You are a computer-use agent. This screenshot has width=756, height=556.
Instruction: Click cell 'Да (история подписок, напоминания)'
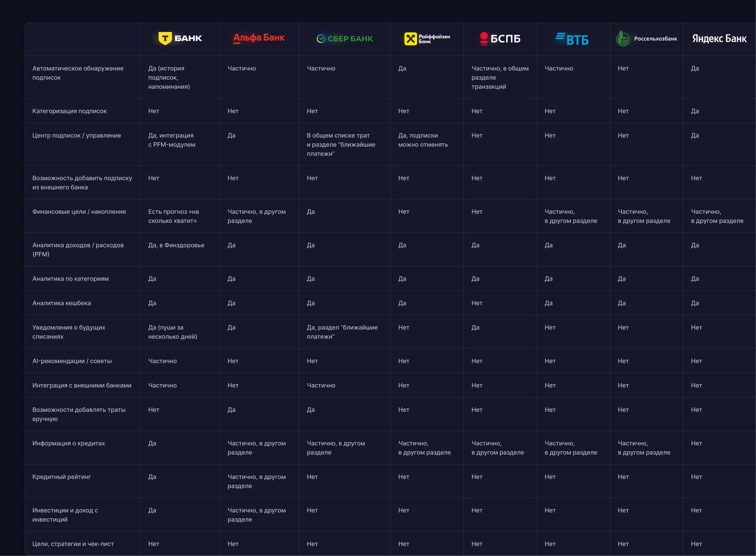pos(169,77)
